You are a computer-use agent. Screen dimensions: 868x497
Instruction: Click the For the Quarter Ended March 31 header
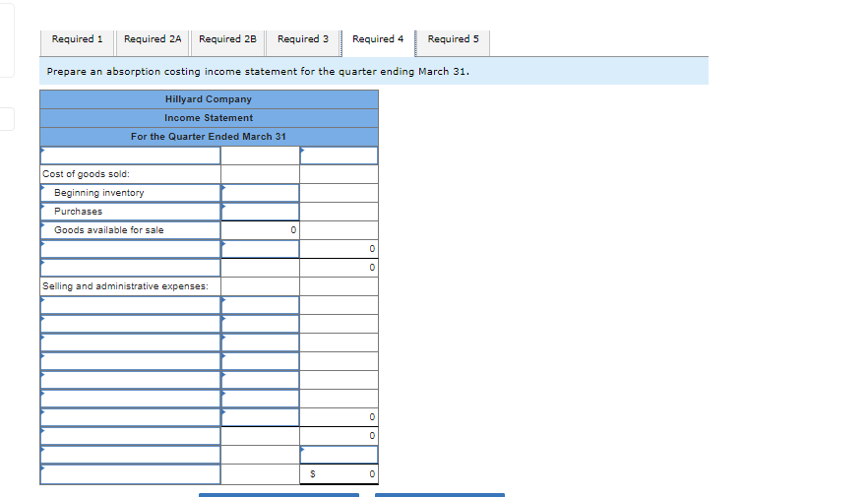[209, 136]
